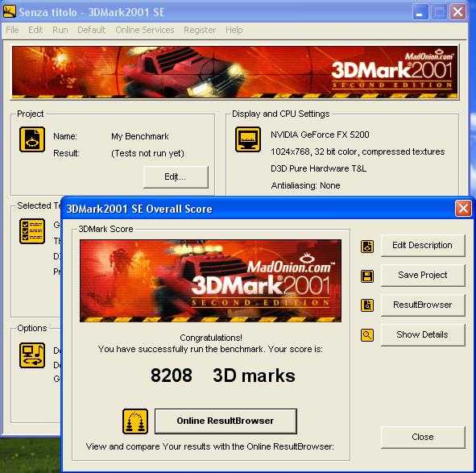
Task: Click the Options computer and music icon
Action: coord(32,355)
